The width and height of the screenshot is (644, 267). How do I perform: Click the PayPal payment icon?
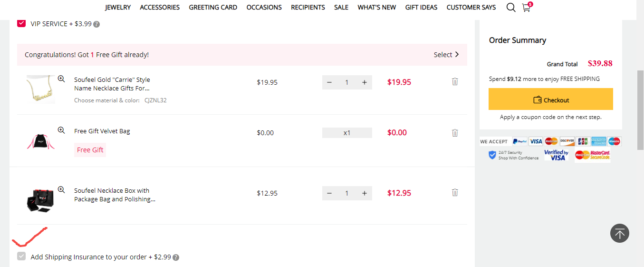[x=519, y=141]
